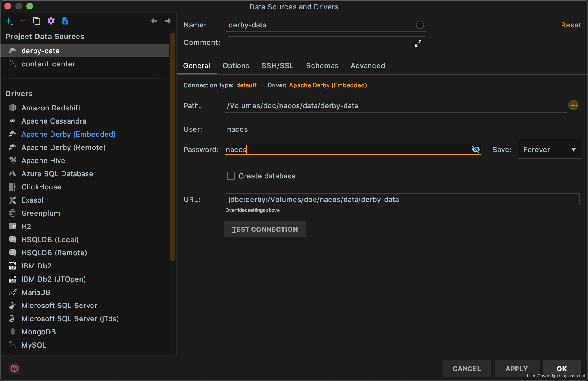Switch to the Schemas tab

point(322,66)
